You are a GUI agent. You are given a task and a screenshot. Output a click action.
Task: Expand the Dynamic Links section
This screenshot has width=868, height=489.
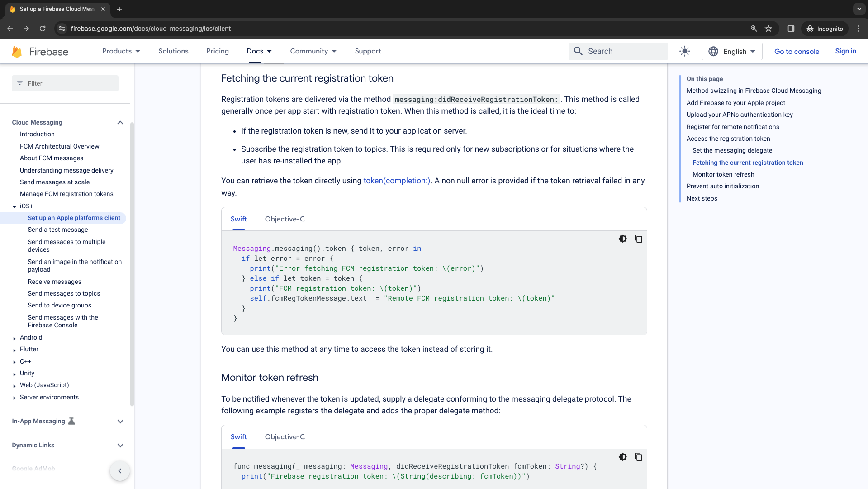[x=120, y=445]
